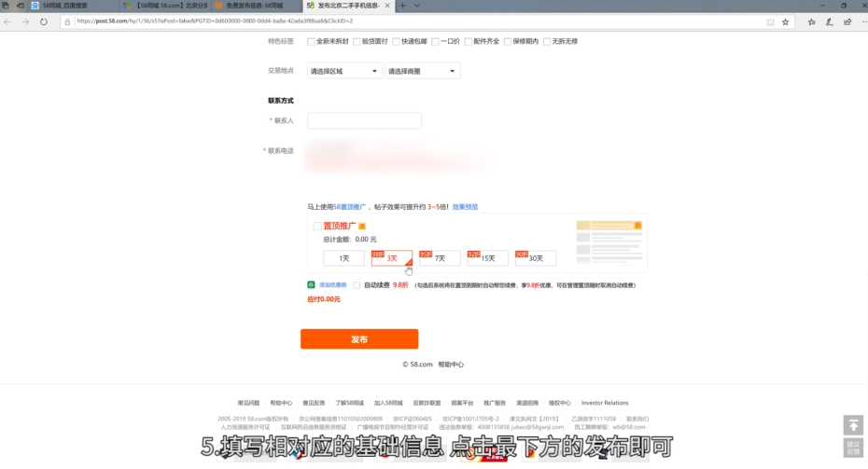Open the 了解58同城 footer link
868x469 pixels.
[x=349, y=403]
